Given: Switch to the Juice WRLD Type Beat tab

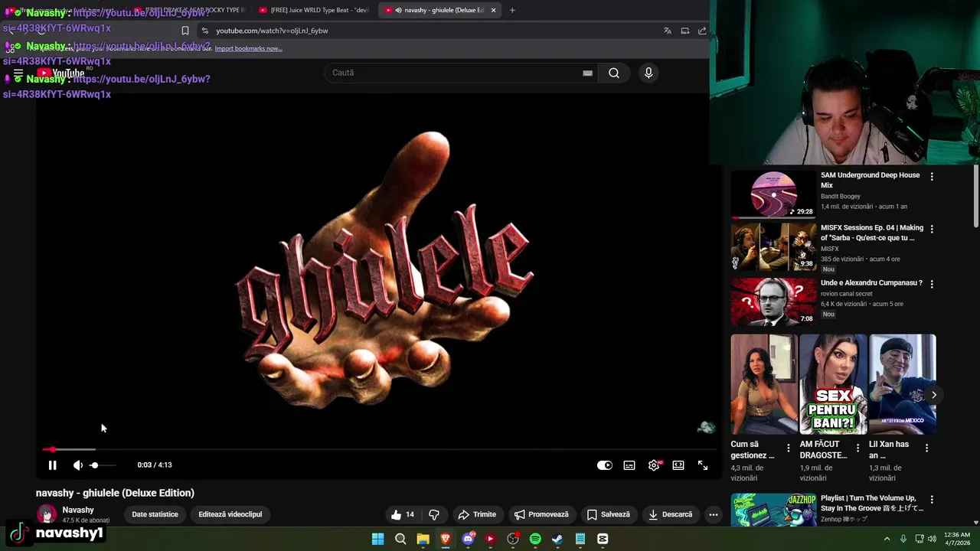Looking at the screenshot, I should (314, 10).
